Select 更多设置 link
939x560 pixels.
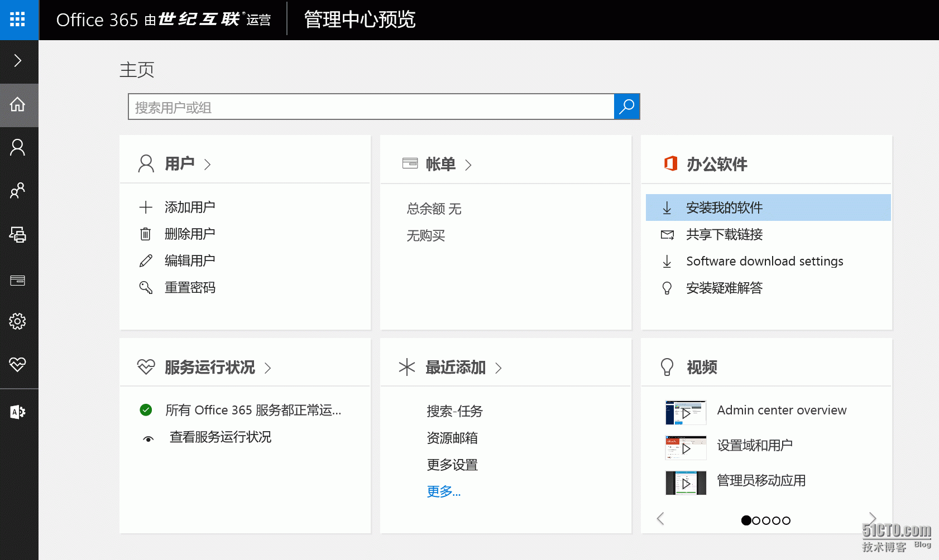(x=452, y=465)
